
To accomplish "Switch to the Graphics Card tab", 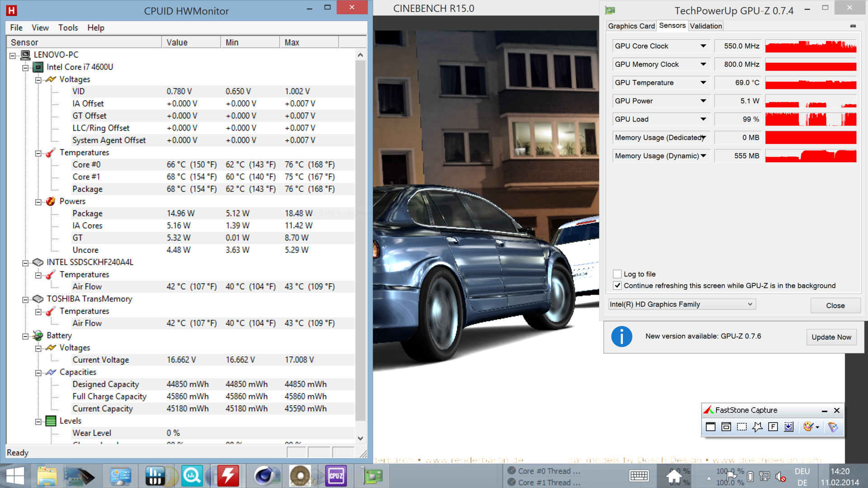I will click(631, 26).
